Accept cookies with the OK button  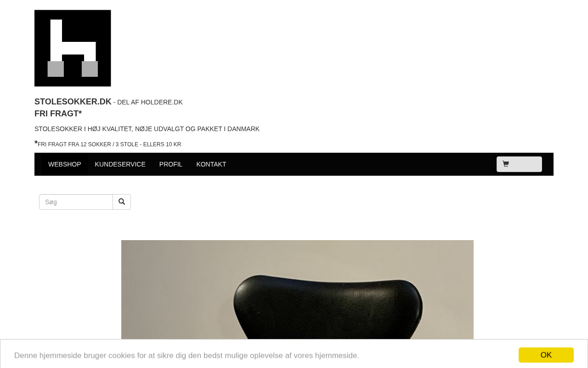point(546,355)
